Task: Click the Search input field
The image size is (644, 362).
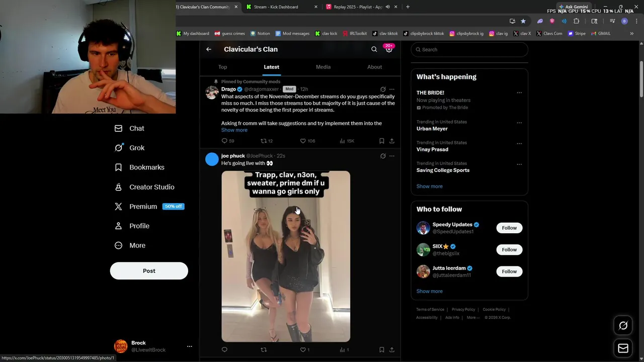Action: [469, 49]
